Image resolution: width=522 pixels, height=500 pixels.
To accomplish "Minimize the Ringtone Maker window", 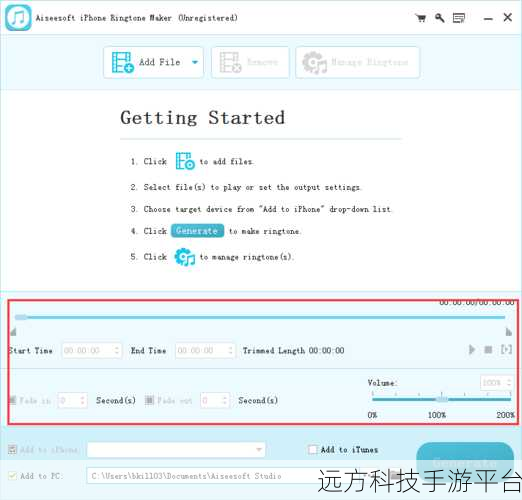I will (488, 19).
